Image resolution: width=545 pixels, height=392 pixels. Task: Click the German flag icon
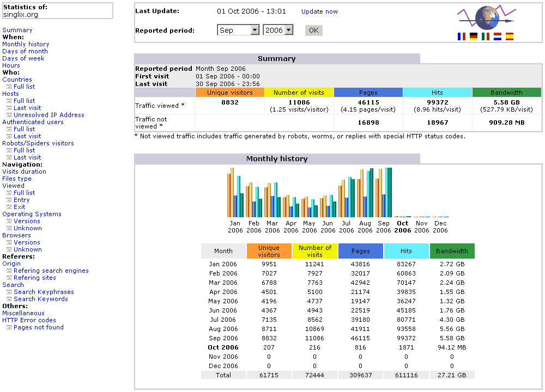tap(474, 37)
